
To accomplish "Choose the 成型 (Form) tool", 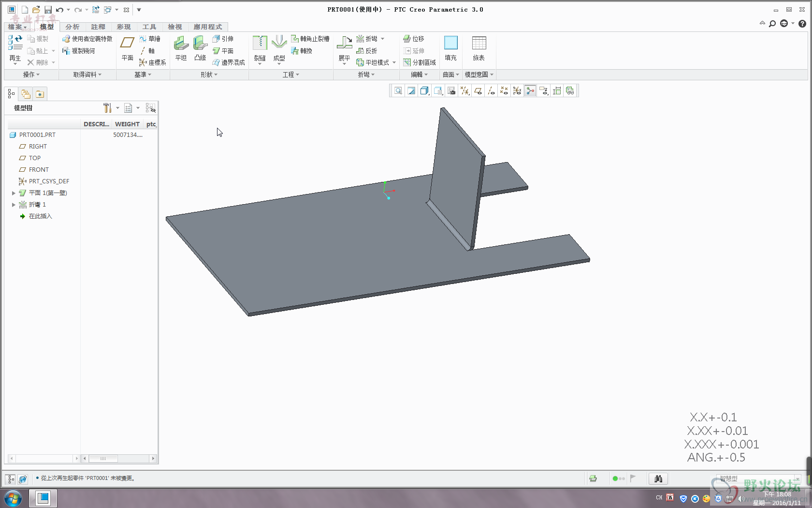I will click(279, 49).
